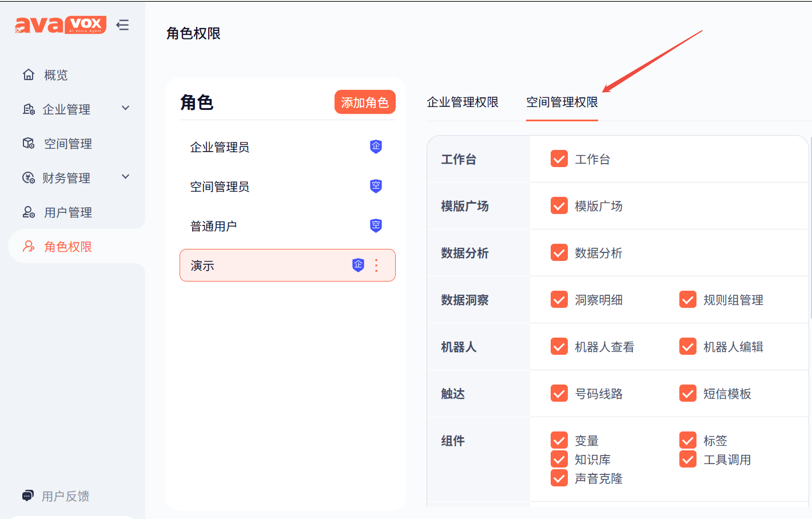
Task: Open the three-dot menu on 演示 role
Action: (x=376, y=265)
